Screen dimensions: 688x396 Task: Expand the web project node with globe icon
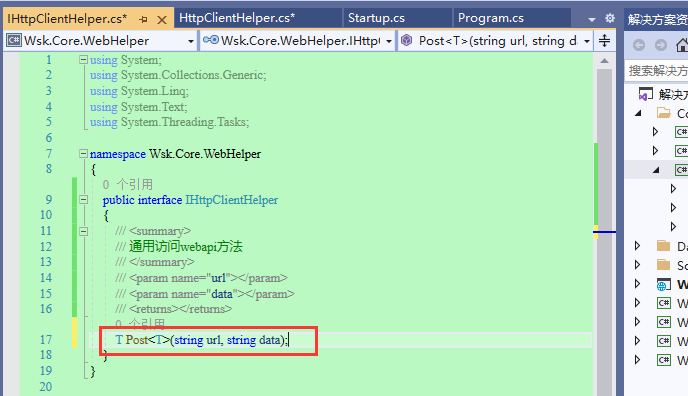(638, 284)
